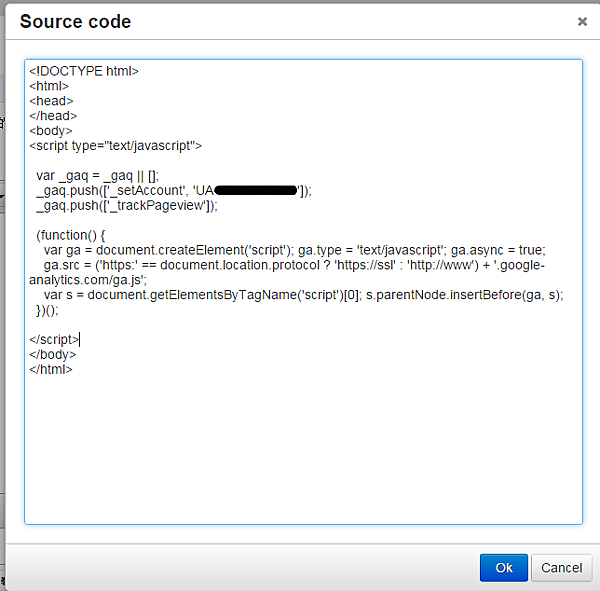Image resolution: width=600 pixels, height=591 pixels.
Task: Click the '</head>' closing tag line
Action: [53, 116]
